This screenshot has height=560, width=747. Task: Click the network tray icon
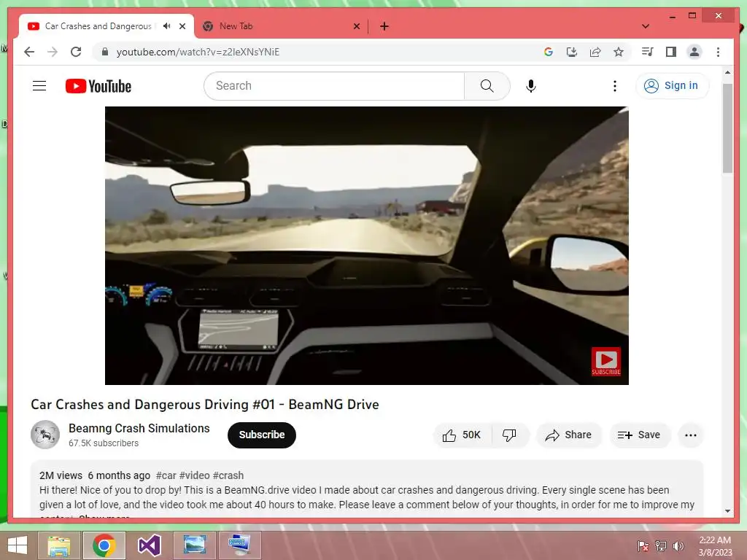tap(661, 546)
